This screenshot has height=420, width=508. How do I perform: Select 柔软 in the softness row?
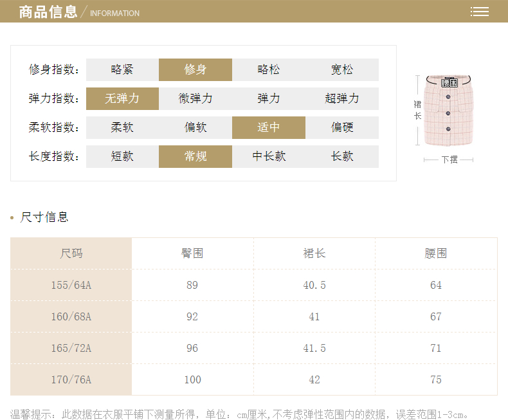pyautogui.click(x=122, y=127)
